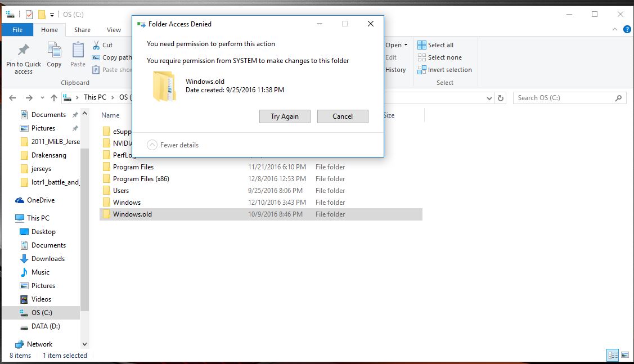Click navigation pane scrollbar down arrow

point(84,344)
